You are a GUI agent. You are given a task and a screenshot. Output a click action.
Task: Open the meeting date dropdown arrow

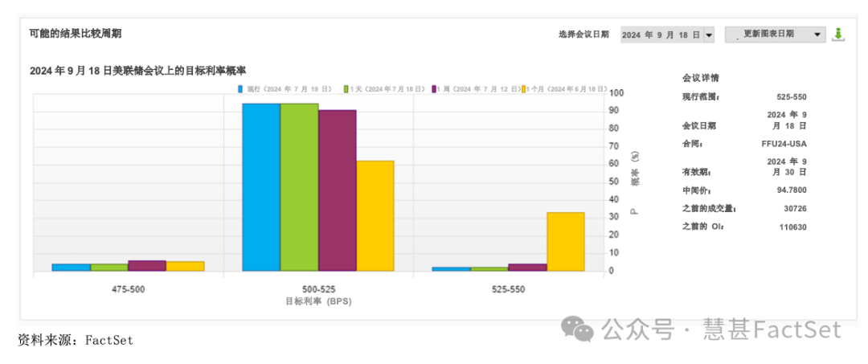[708, 35]
